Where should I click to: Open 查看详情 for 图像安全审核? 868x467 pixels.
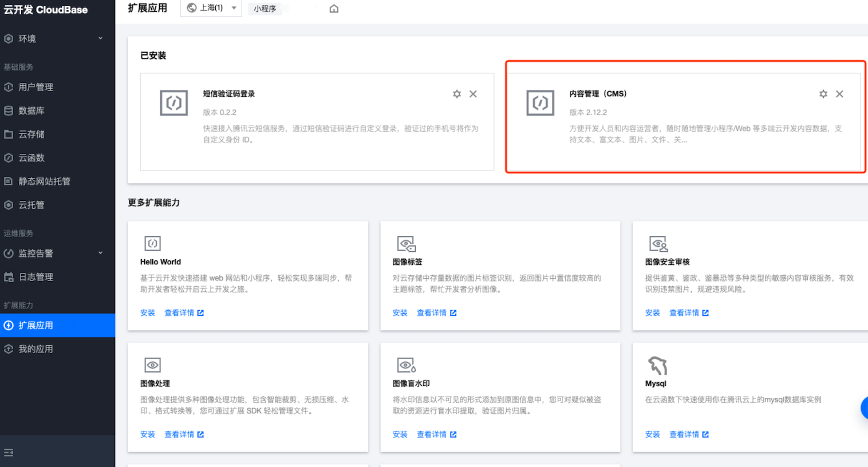689,313
